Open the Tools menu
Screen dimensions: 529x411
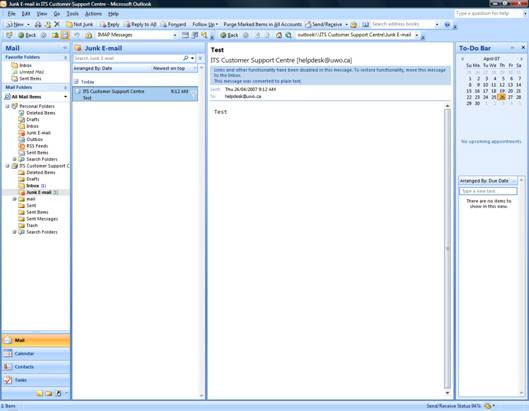[72, 14]
